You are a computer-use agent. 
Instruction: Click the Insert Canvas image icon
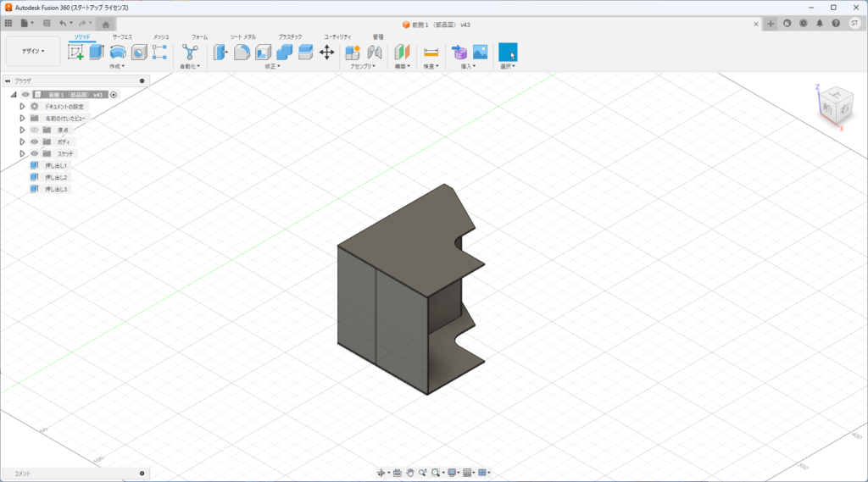(480, 52)
